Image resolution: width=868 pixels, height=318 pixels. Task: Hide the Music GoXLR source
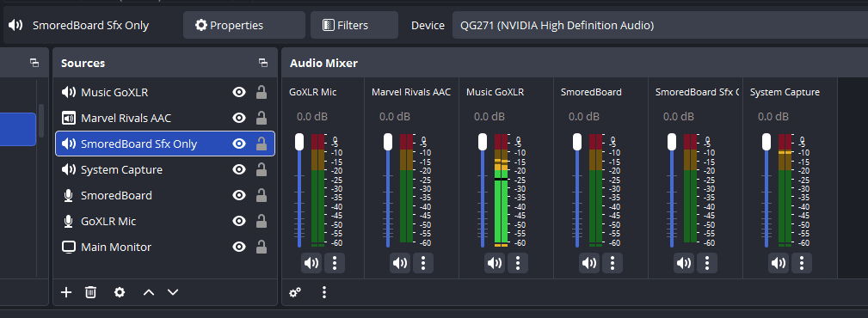[239, 92]
